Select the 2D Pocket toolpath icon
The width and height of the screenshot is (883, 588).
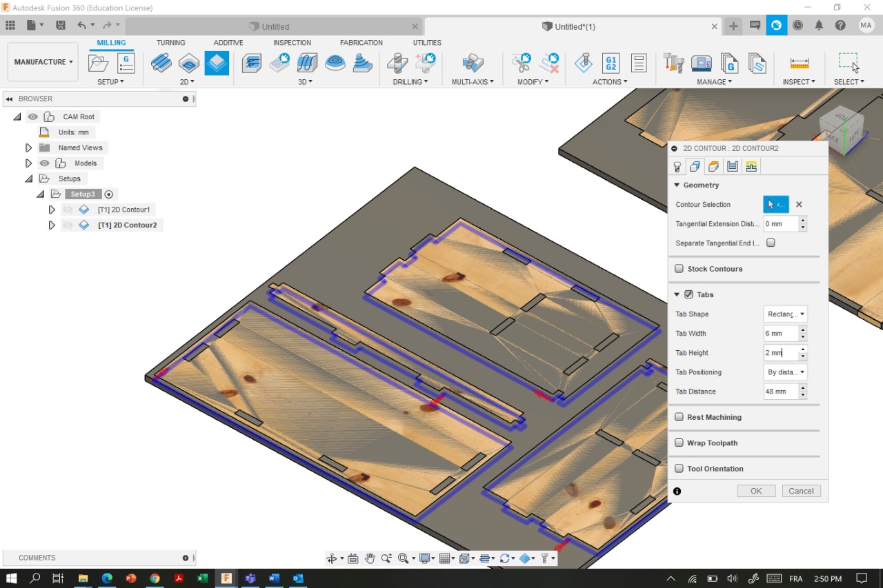(189, 63)
